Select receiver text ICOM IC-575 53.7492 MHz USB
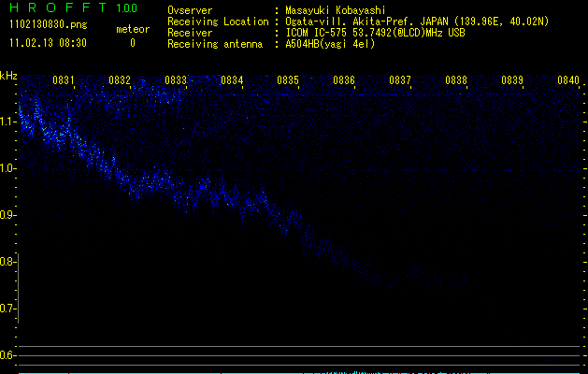The image size is (588, 374). (x=375, y=33)
